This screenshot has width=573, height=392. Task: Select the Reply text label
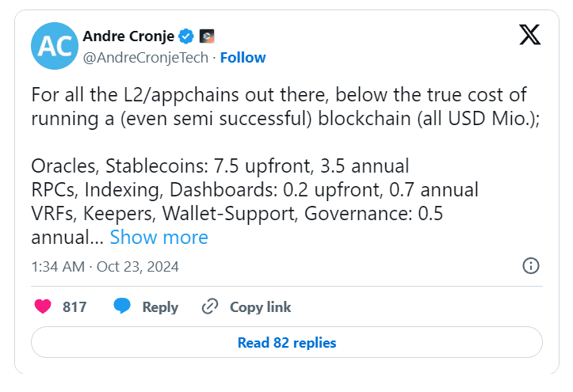click(x=160, y=307)
